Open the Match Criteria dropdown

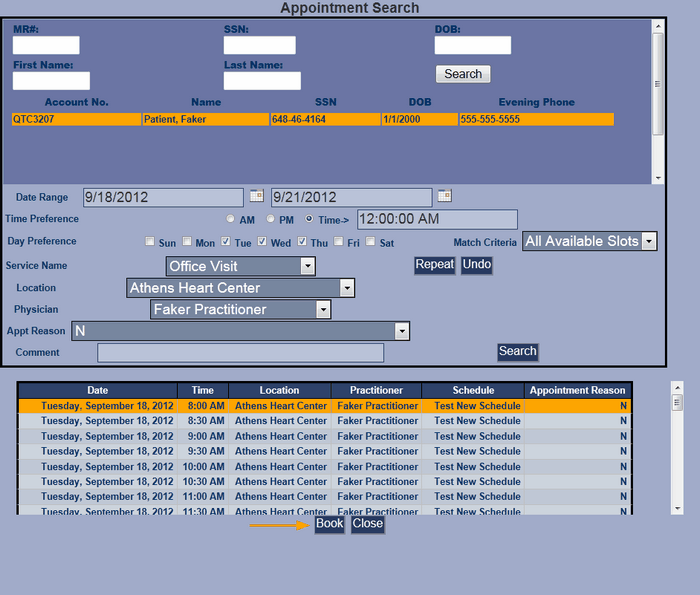coord(649,241)
